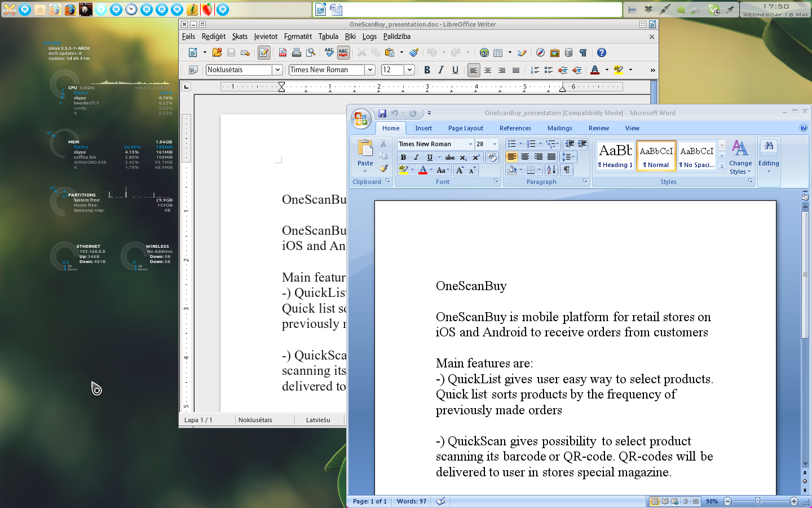The height and width of the screenshot is (508, 812).
Task: Open LibreOffice font size dropdown
Action: tap(410, 70)
